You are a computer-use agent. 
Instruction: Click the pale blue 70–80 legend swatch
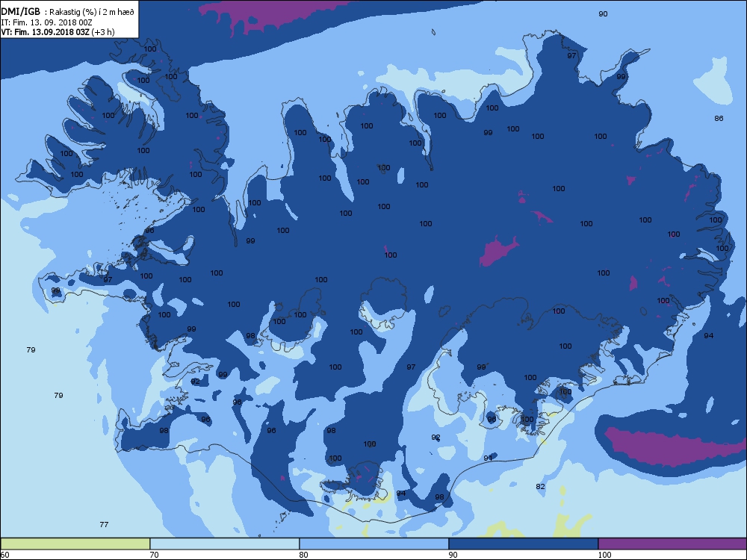pos(224,544)
